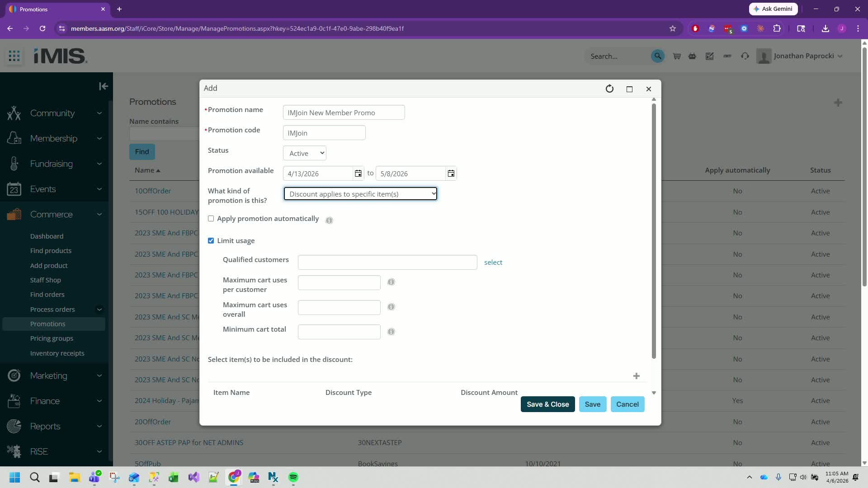Viewport: 868px width, 488px height.
Task: Open Jonathan Paprocki user menu
Action: [800, 56]
